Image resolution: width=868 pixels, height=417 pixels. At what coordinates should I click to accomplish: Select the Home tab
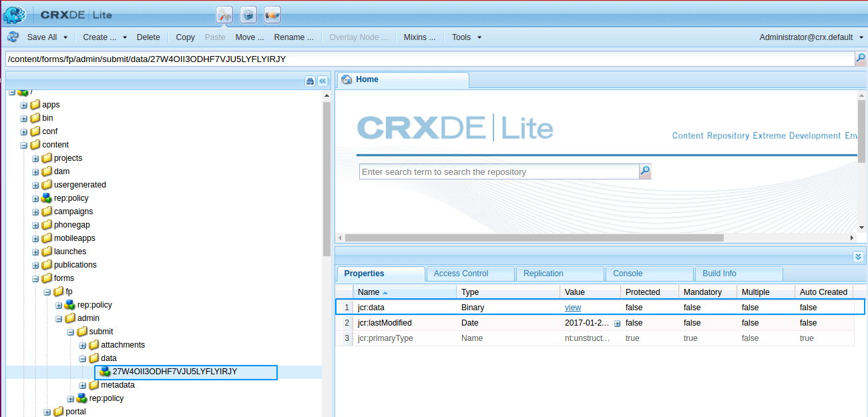[x=403, y=80]
